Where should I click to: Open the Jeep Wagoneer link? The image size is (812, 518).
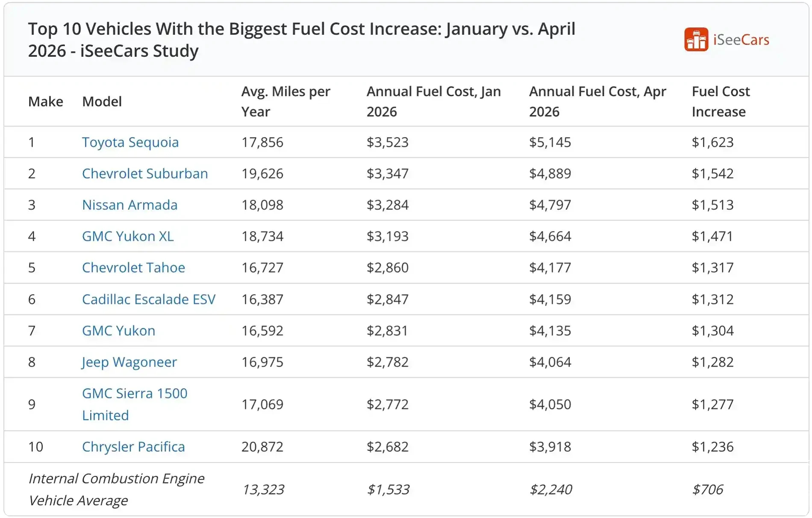tap(129, 362)
